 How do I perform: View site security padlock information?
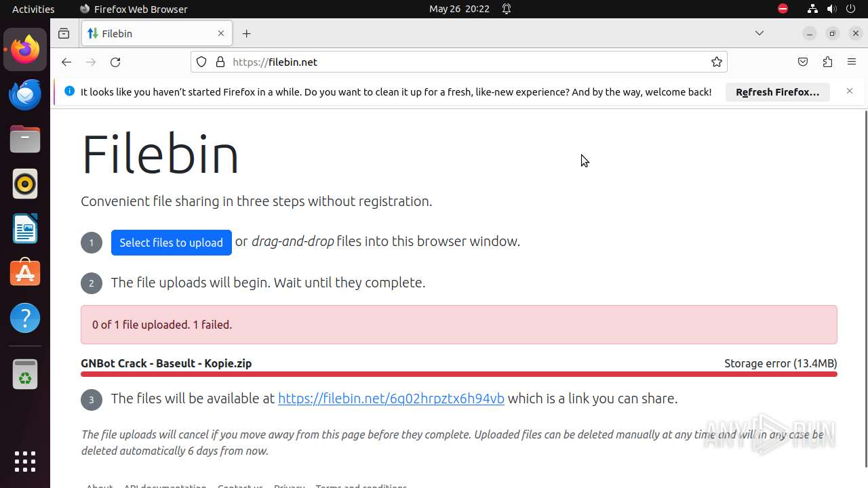click(x=220, y=62)
